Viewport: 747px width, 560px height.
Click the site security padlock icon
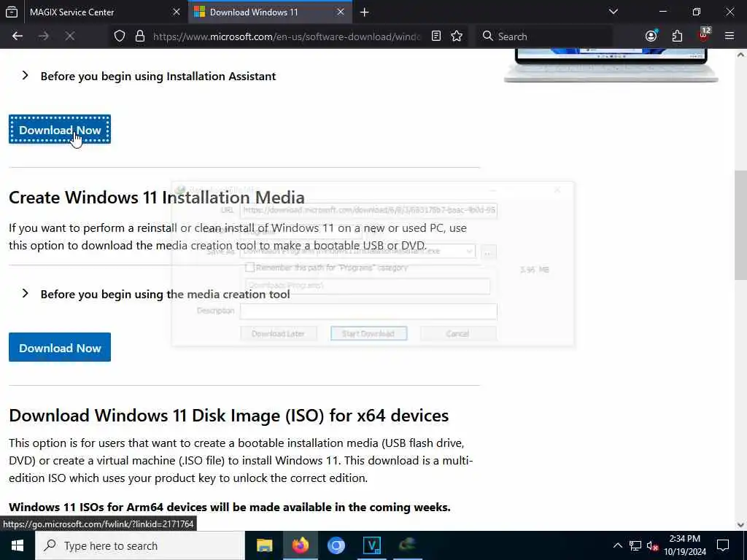(x=140, y=36)
